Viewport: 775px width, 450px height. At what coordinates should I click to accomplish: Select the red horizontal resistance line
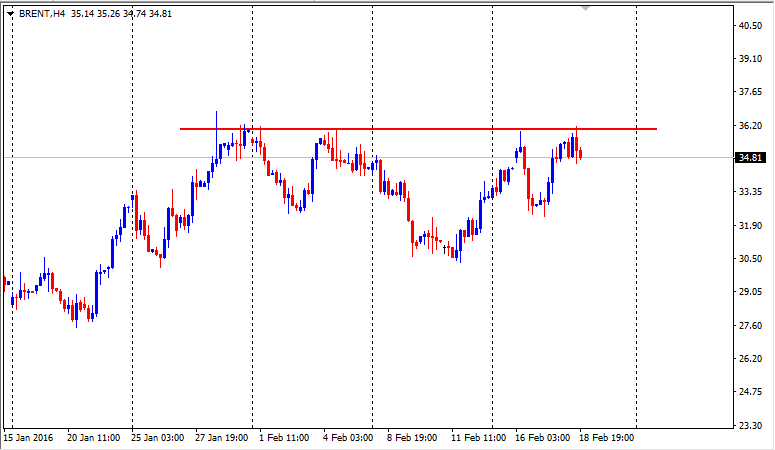click(x=418, y=129)
